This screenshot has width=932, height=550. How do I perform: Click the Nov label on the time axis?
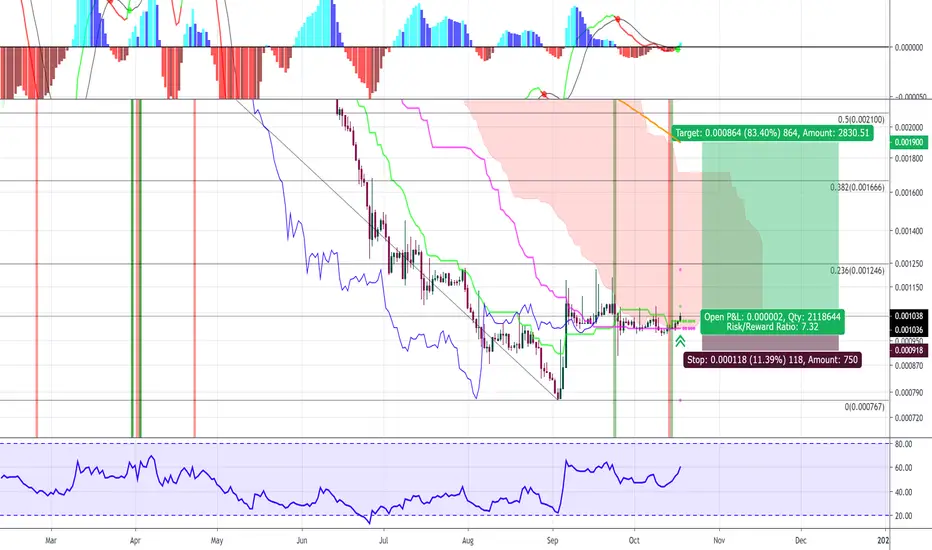pos(719,540)
